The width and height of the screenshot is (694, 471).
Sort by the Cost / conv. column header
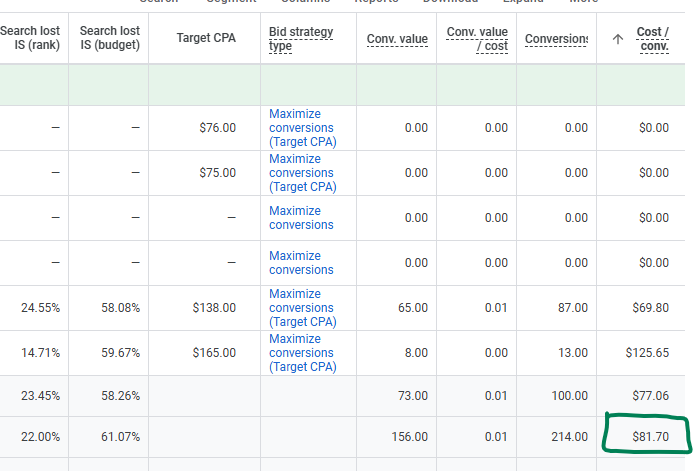pos(653,39)
